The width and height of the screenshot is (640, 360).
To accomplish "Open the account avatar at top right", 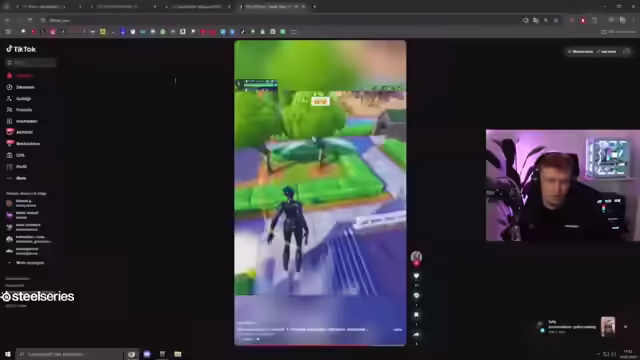I will click(627, 51).
